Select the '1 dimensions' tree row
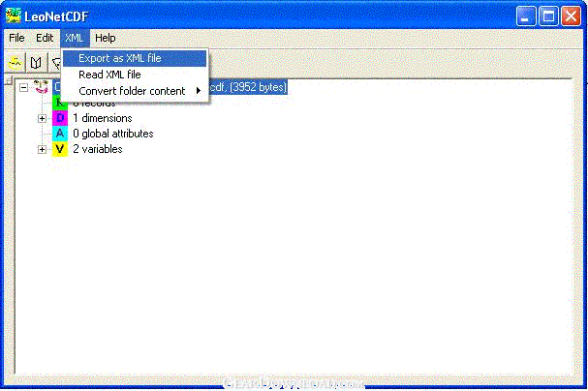This screenshot has height=391, width=588. 103,118
